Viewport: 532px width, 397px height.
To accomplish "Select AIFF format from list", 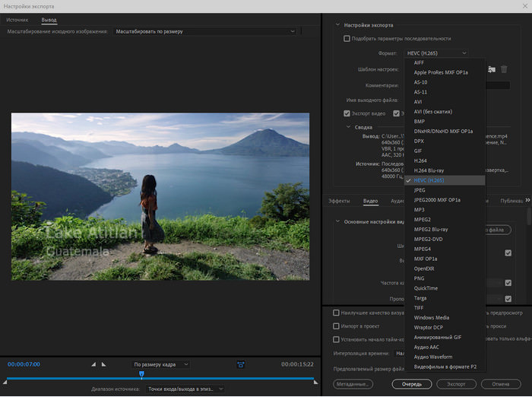I will (x=445, y=62).
